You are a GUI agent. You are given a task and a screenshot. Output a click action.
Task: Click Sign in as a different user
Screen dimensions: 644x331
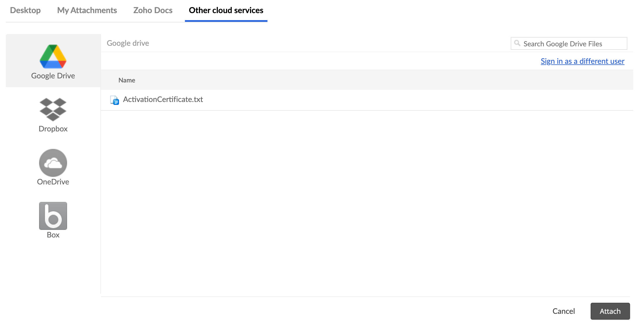tap(582, 61)
